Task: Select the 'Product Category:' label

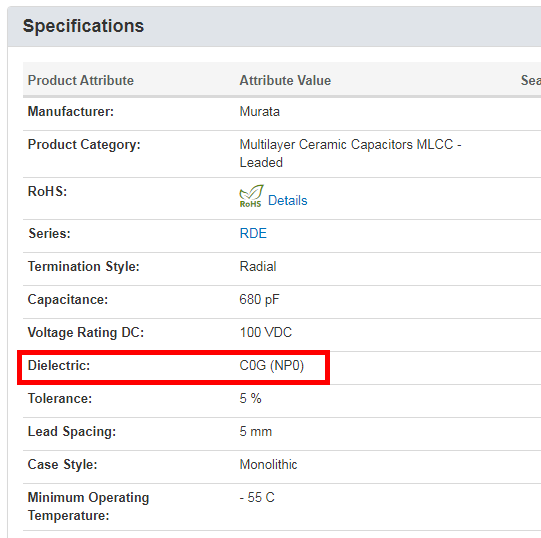Action: 84,145
